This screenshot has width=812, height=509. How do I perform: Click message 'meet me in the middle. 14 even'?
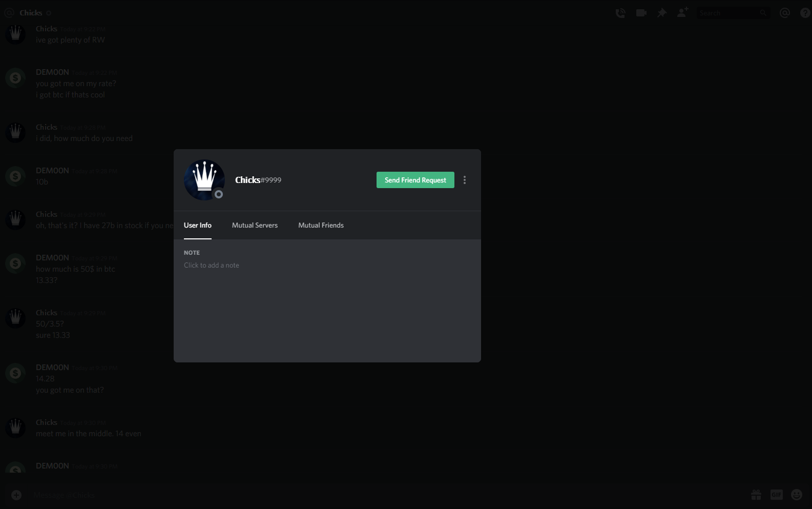coord(89,434)
